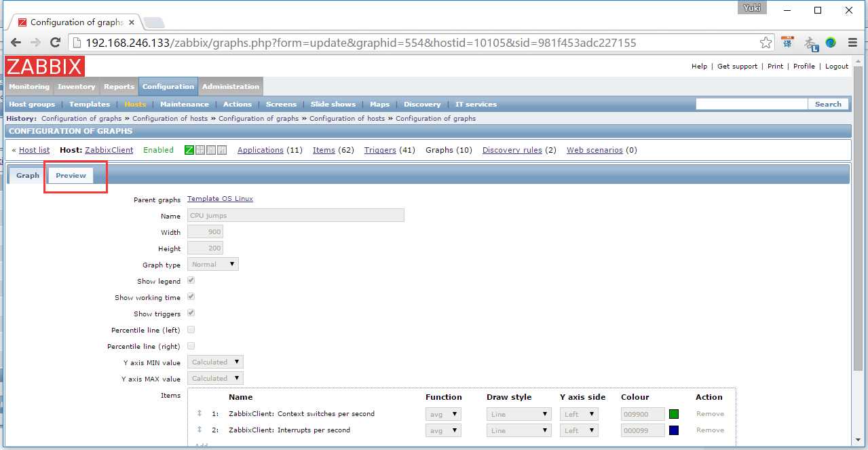Screen dimensions: 868x450
Task: Click the browser Forward arrow
Action: pos(36,43)
